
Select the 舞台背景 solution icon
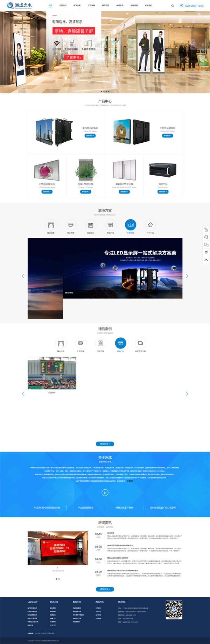coord(51,225)
